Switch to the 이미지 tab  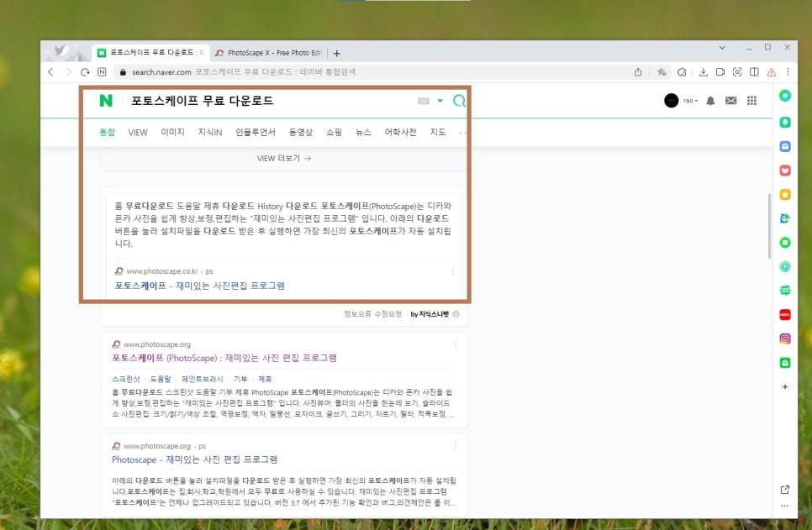(x=172, y=132)
